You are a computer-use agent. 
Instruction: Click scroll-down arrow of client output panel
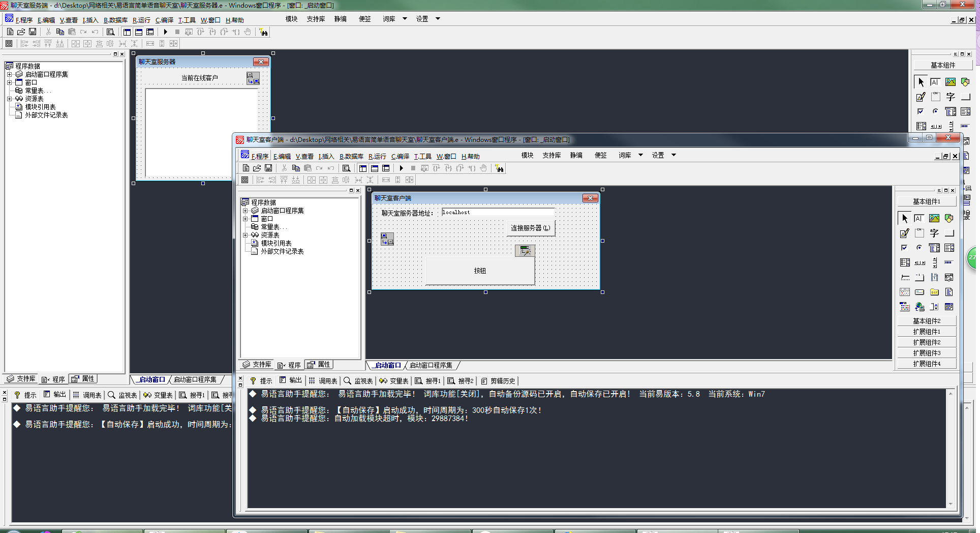tap(951, 504)
